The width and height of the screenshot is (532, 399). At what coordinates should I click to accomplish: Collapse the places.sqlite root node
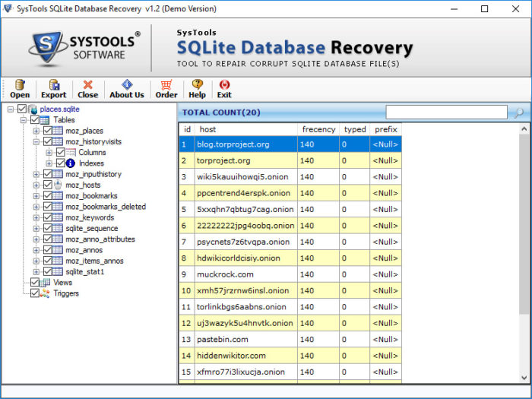(x=11, y=109)
